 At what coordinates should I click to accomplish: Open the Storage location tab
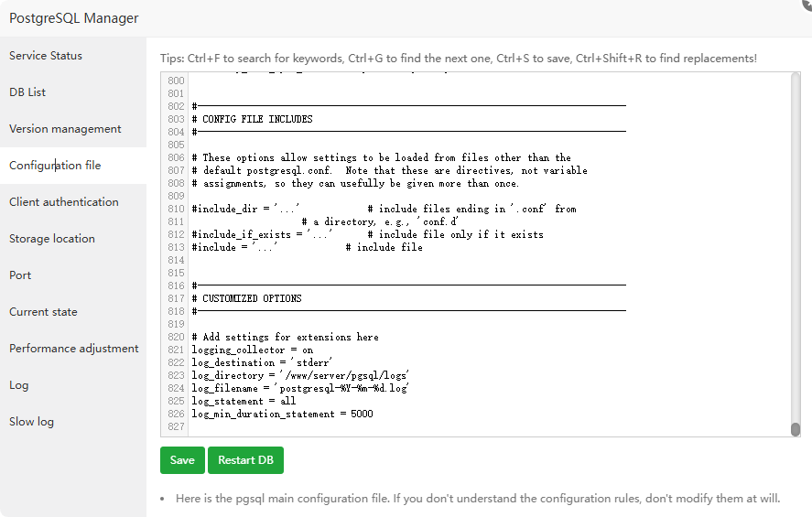[x=52, y=239]
